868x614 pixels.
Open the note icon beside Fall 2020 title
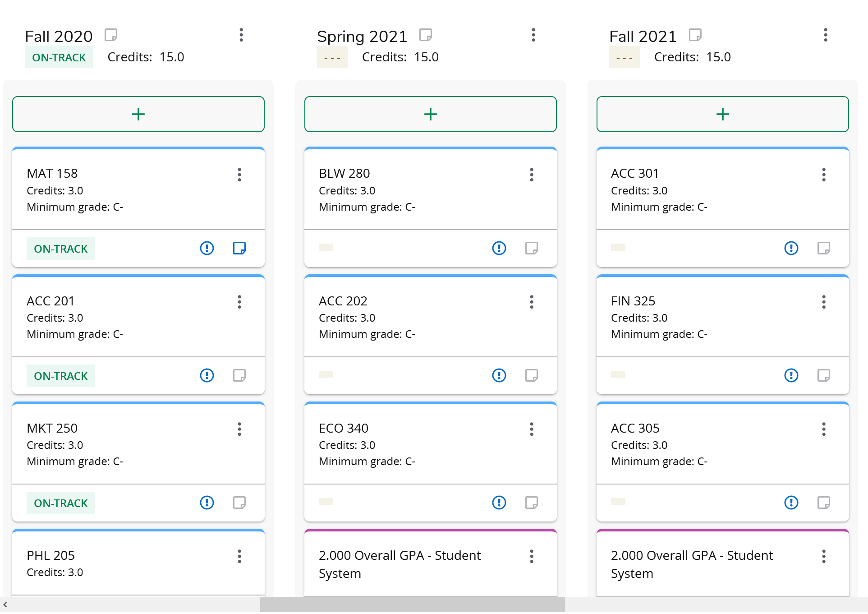[x=111, y=35]
